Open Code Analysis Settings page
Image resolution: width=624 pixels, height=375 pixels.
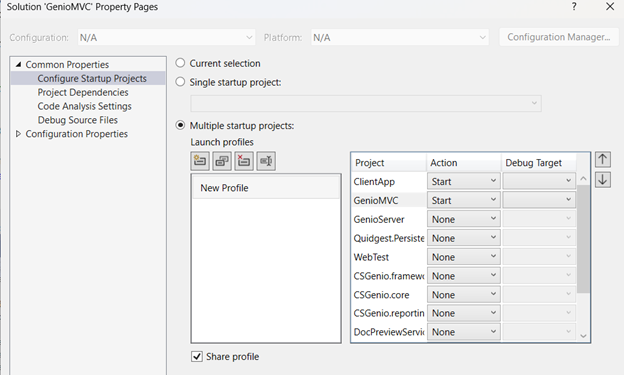84,106
